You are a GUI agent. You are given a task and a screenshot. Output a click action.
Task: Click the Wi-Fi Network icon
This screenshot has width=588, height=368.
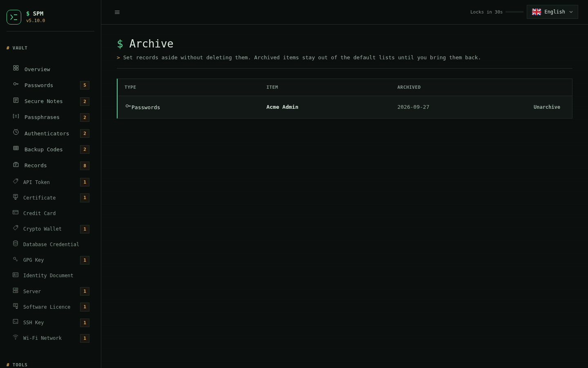16,337
